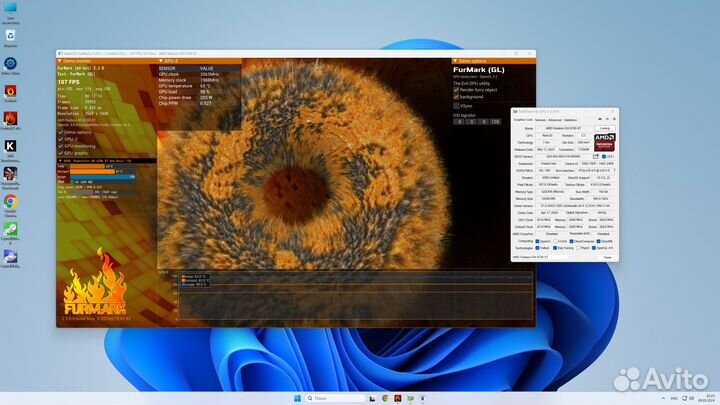Click the orange GPU temp bar
Screen dimensions: 720x405
(87, 166)
